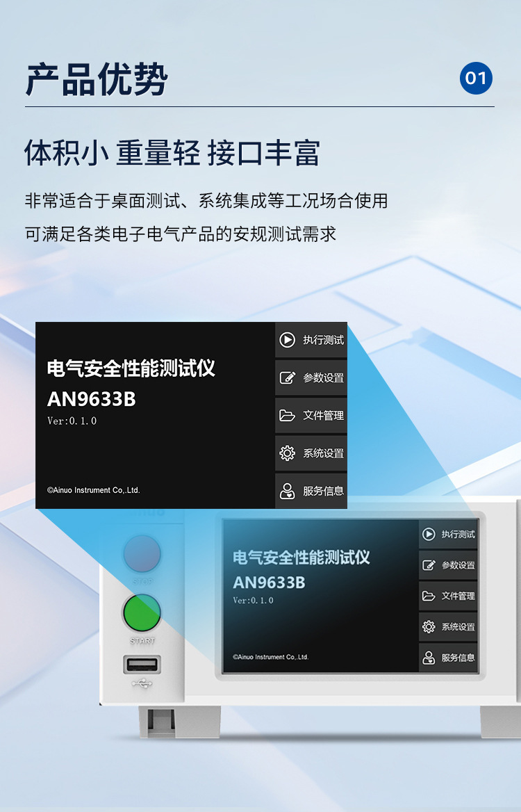Click the small folder icon on device screen
Screen dimensions: 521x812
429,596
